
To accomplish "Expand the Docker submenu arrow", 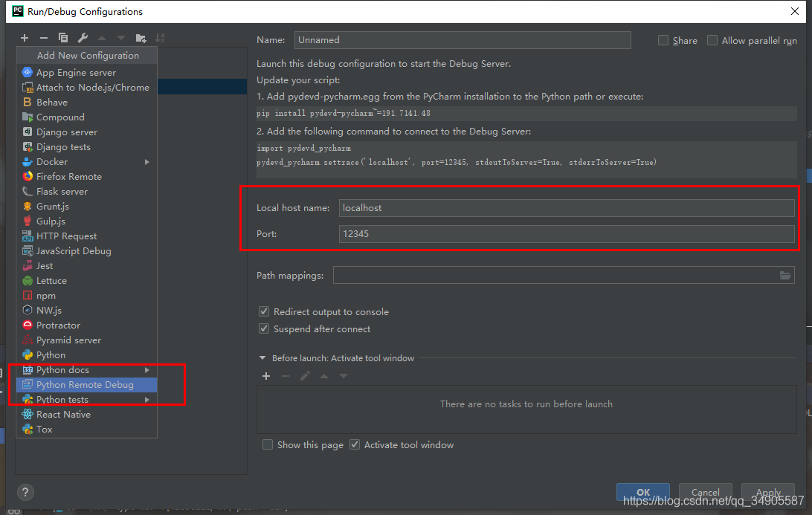I will [147, 162].
